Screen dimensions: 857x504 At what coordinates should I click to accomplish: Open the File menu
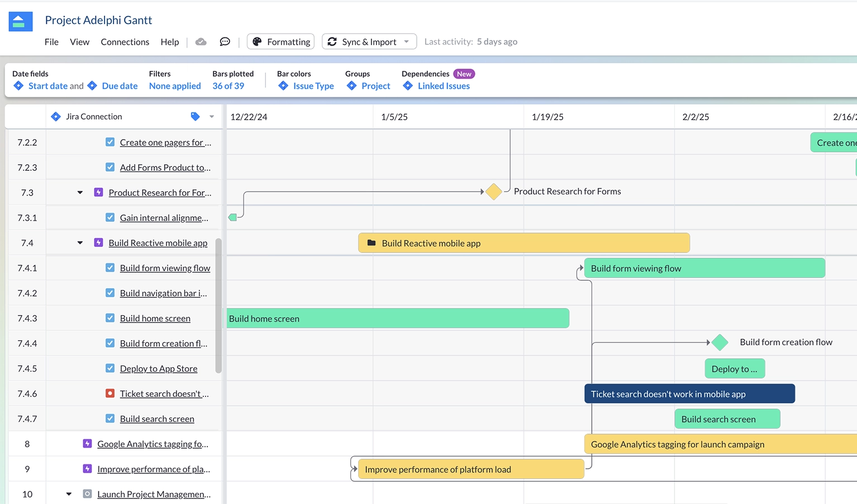tap(51, 42)
